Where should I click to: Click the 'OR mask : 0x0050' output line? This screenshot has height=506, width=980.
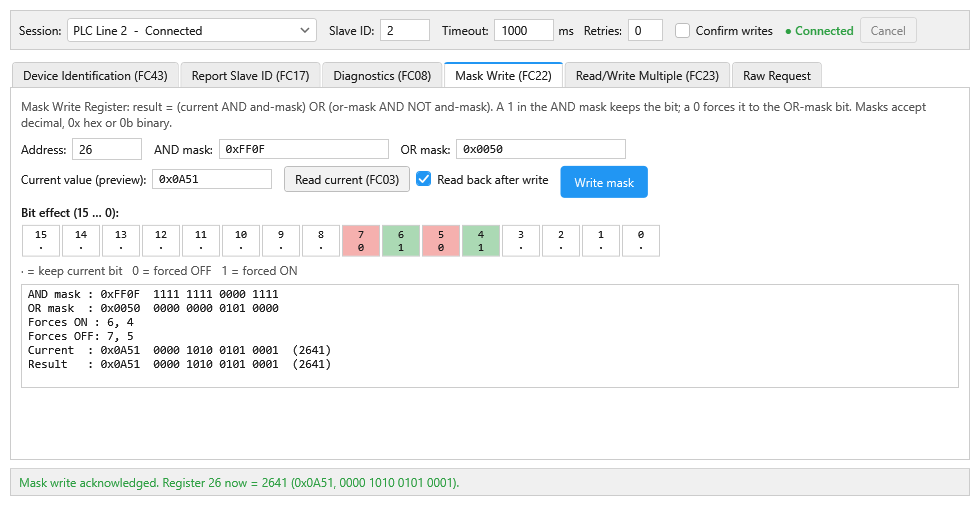pyautogui.click(x=153, y=308)
